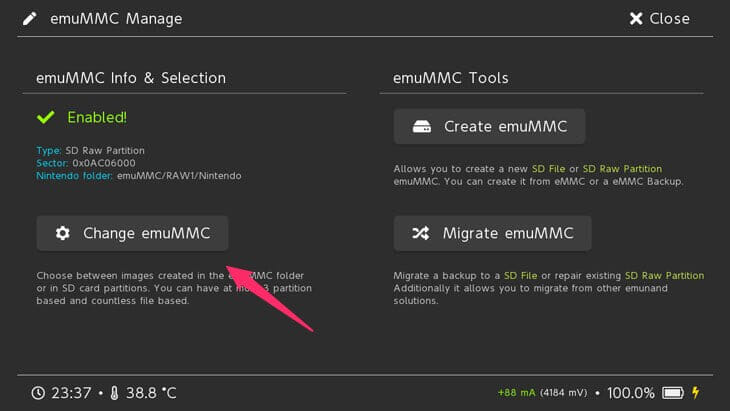Click the +88 mA current reading

coord(517,394)
